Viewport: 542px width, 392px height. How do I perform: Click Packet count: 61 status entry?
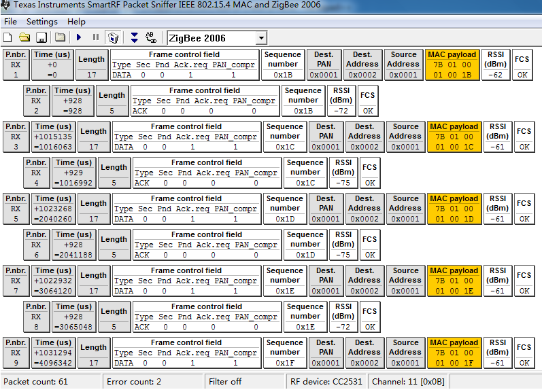(x=51, y=381)
